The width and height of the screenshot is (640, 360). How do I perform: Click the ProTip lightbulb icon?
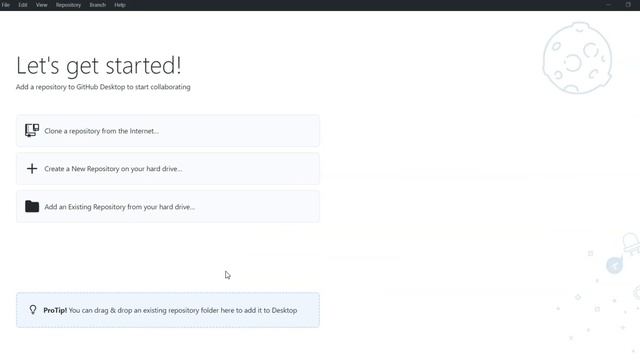[x=33, y=310]
